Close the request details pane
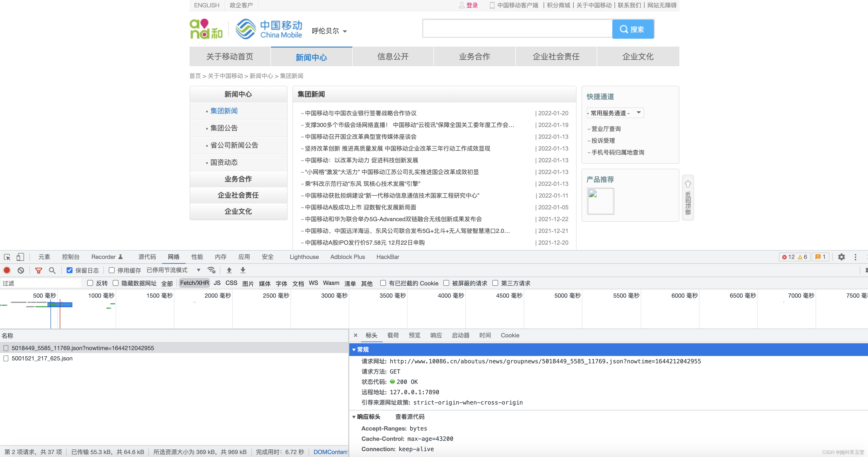The image size is (868, 457). click(x=355, y=335)
